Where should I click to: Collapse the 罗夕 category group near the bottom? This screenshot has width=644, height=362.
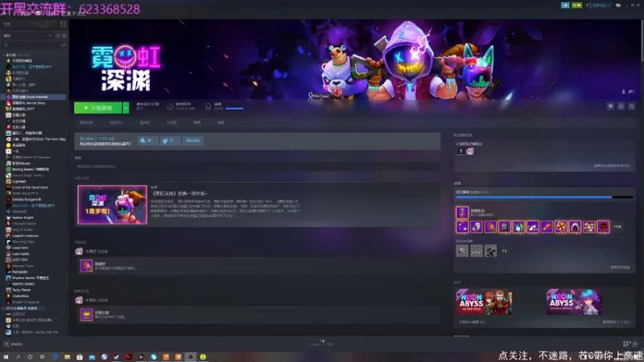[x=4, y=308]
